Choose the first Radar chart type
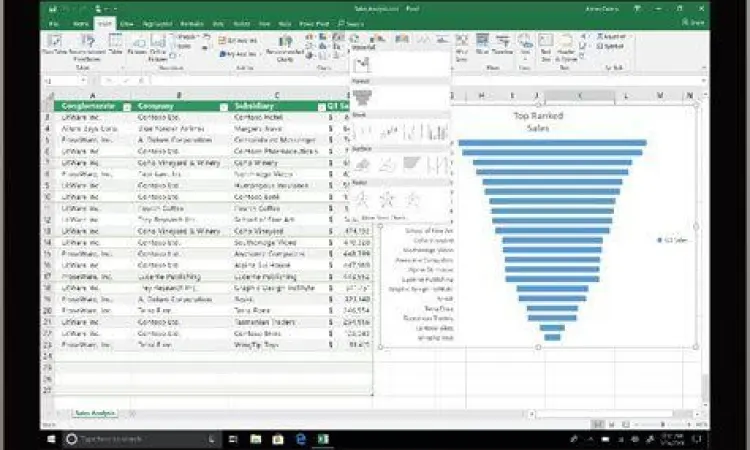 click(x=362, y=199)
